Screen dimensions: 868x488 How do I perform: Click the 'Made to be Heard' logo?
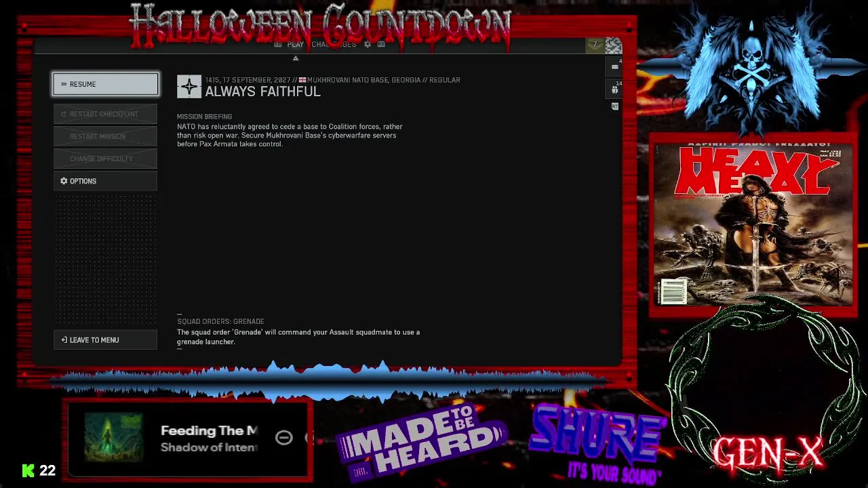coord(422,441)
